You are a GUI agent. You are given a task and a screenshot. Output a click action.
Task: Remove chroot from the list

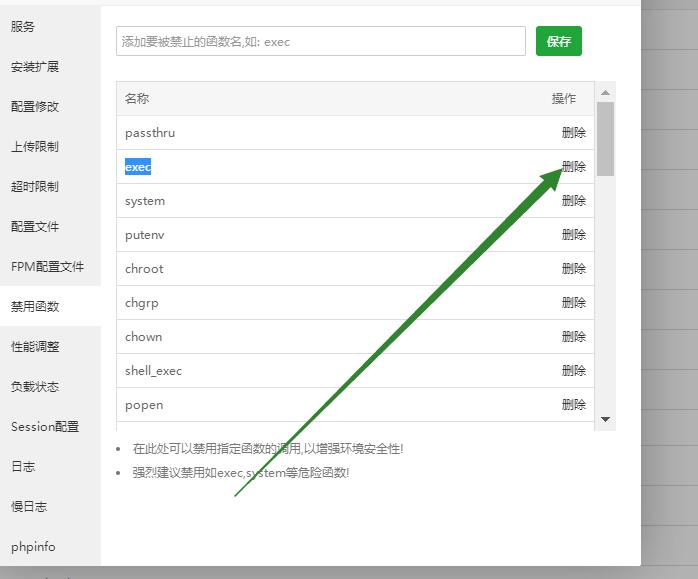click(573, 269)
